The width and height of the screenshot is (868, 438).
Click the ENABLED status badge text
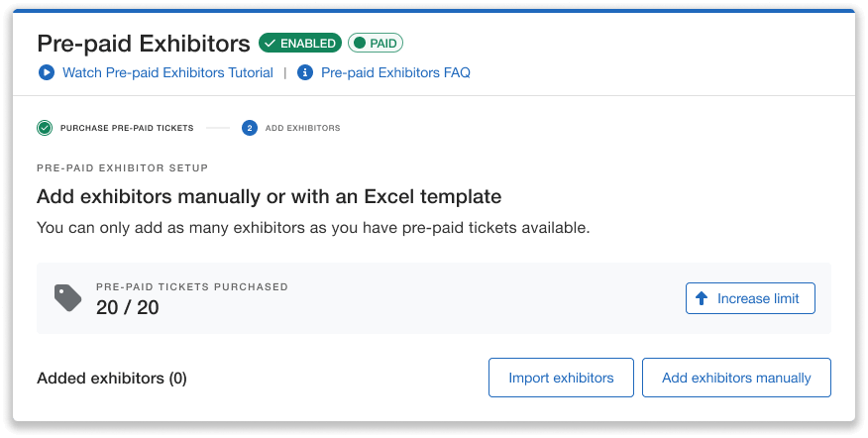[x=308, y=44]
